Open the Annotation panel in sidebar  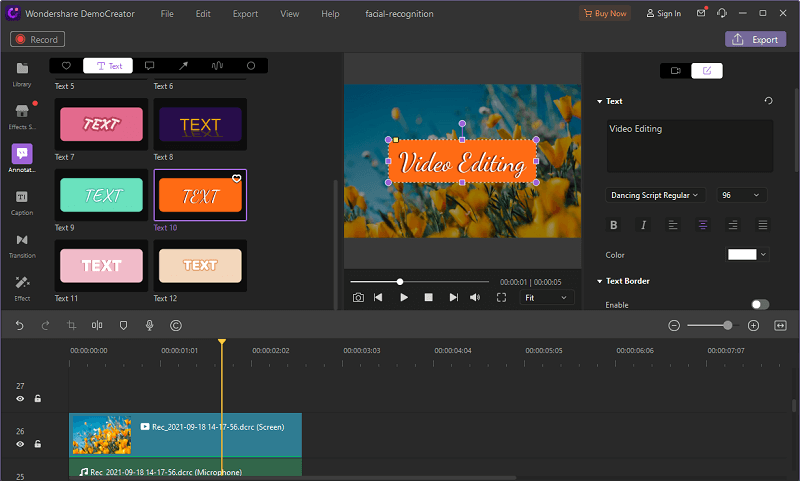click(x=22, y=155)
